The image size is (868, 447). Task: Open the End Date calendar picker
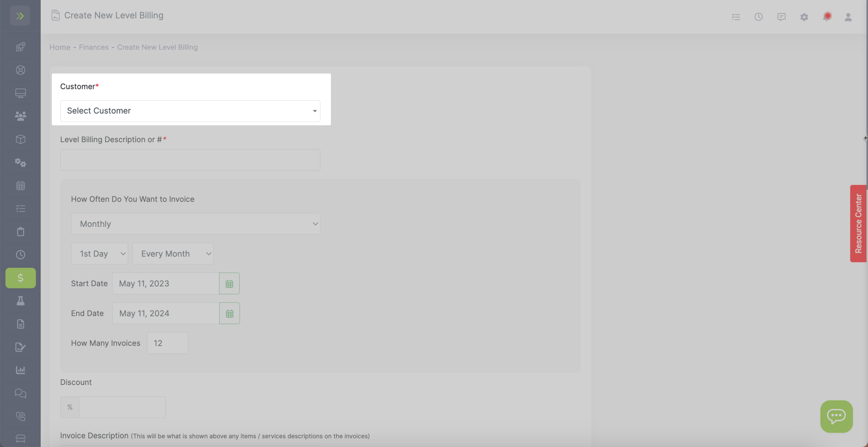[230, 313]
